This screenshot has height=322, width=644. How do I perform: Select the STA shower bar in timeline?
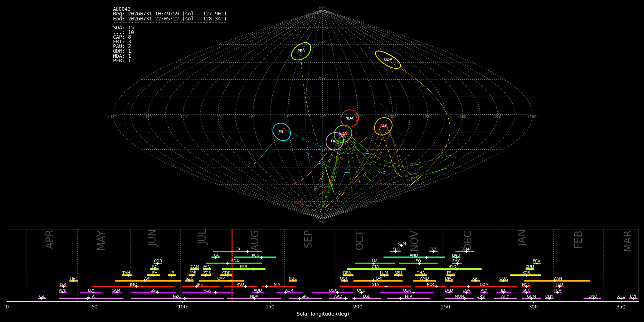pyautogui.click(x=375, y=287)
